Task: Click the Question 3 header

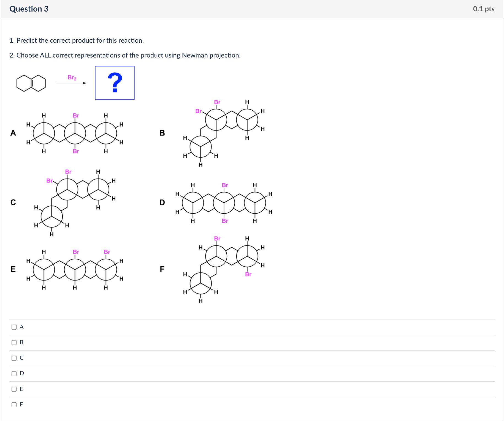Action: click(x=29, y=9)
